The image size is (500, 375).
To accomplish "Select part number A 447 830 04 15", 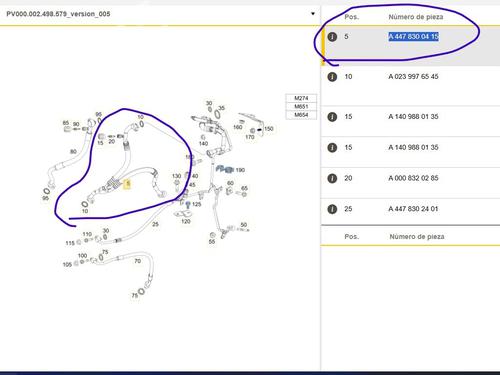I will 413,36.
